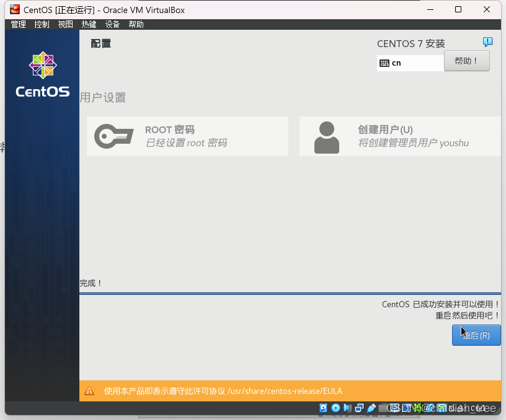Image resolution: width=506 pixels, height=420 pixels.
Task: Maximize the VirtualBox window
Action: tap(458, 10)
